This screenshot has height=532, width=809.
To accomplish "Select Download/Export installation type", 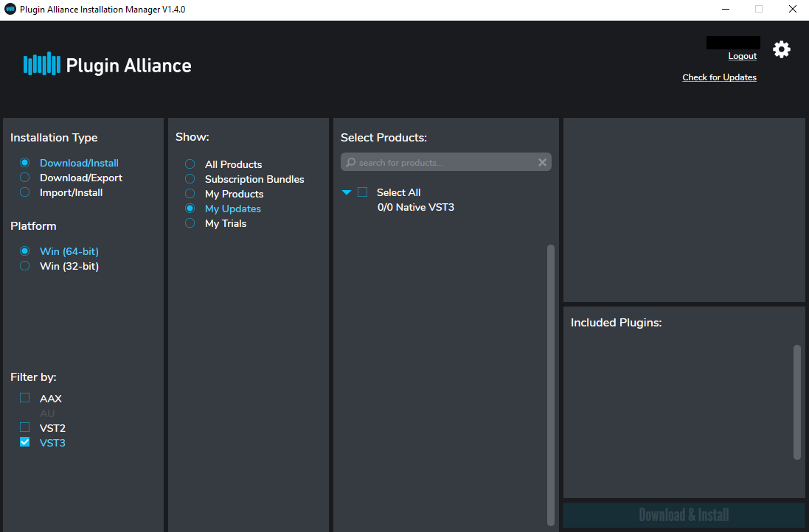I will (x=24, y=178).
